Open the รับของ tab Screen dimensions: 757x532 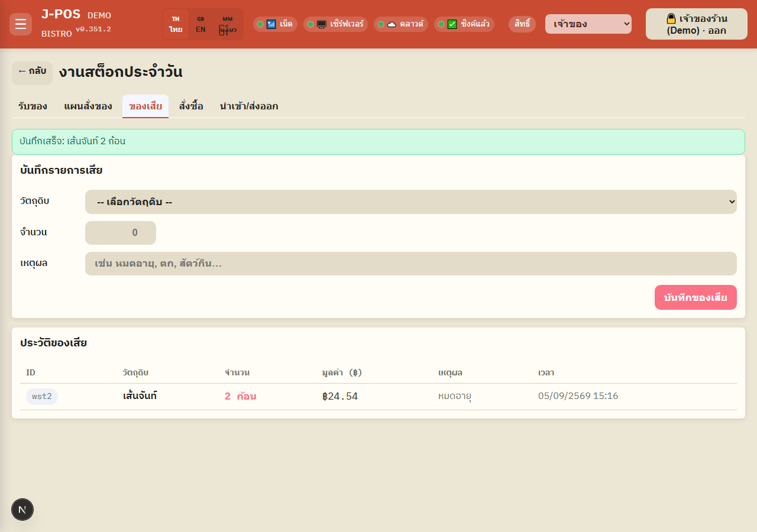click(33, 106)
